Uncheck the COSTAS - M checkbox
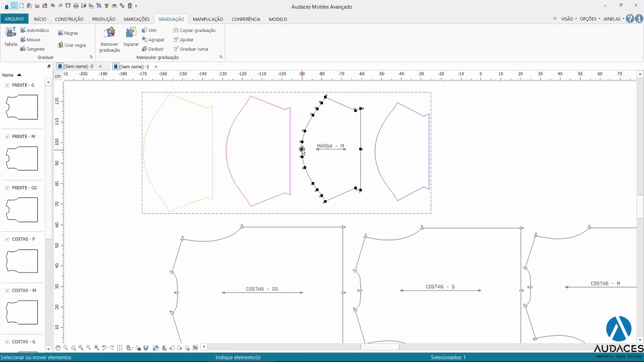The height and width of the screenshot is (362, 644). 8,290
